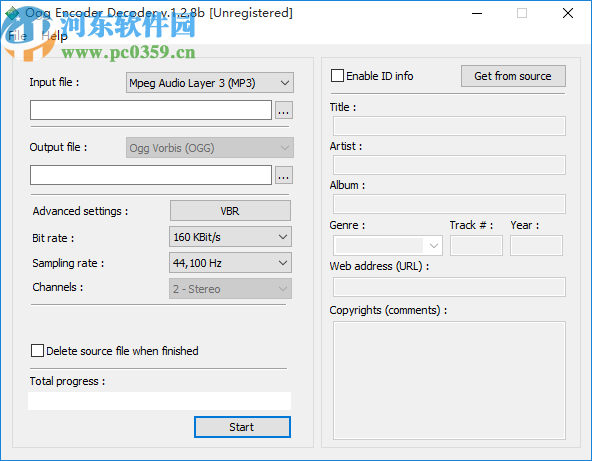Browse for output file with ellipsis button
592x461 pixels.
coord(284,175)
